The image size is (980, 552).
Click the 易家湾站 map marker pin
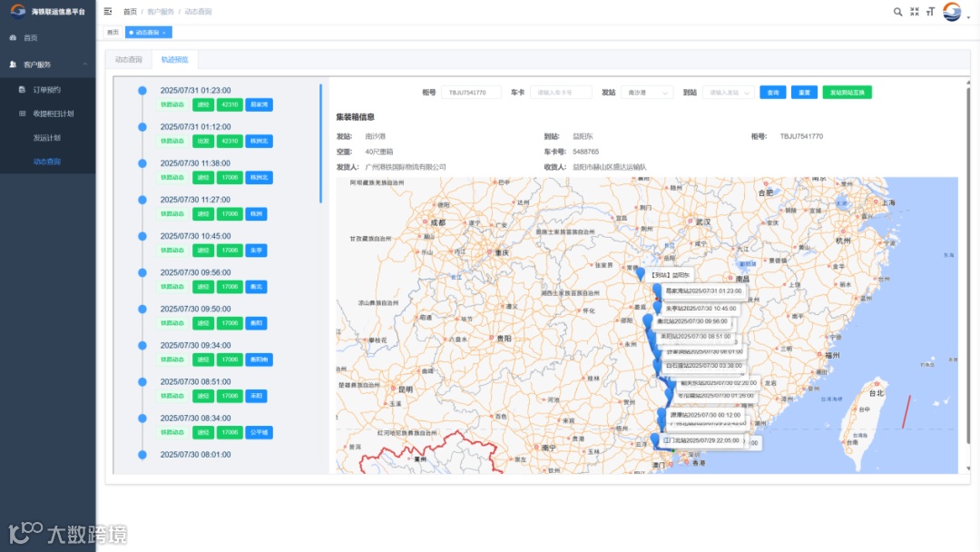657,290
